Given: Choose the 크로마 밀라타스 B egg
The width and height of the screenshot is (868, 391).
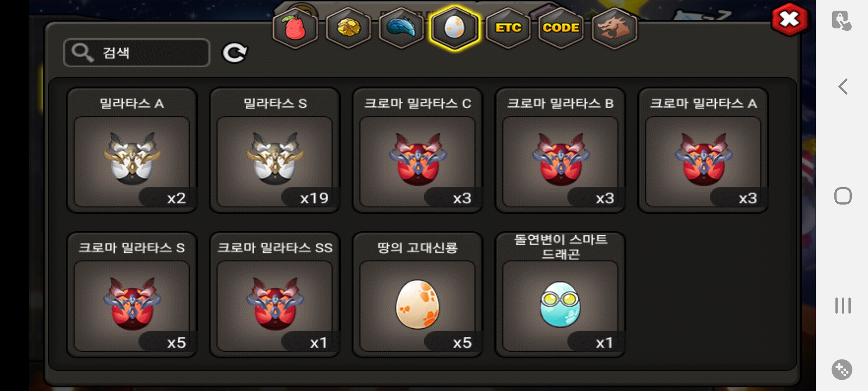Looking at the screenshot, I should pyautogui.click(x=561, y=151).
